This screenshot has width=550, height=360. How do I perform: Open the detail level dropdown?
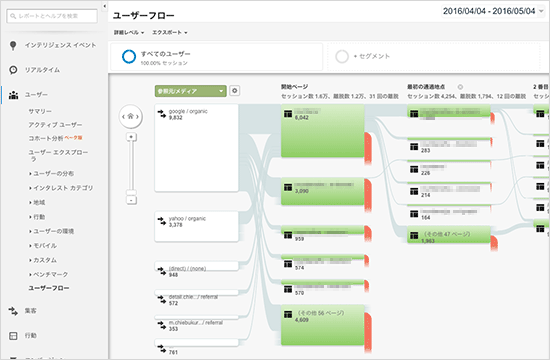click(x=129, y=33)
